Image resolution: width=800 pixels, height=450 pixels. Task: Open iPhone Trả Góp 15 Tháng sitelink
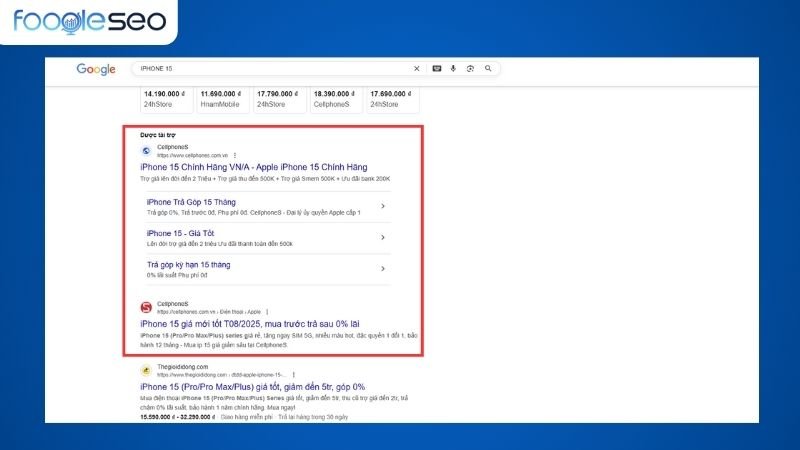coord(191,202)
